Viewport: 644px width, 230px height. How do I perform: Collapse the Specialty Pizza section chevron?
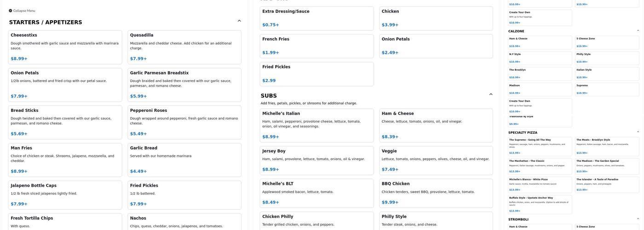(x=638, y=132)
